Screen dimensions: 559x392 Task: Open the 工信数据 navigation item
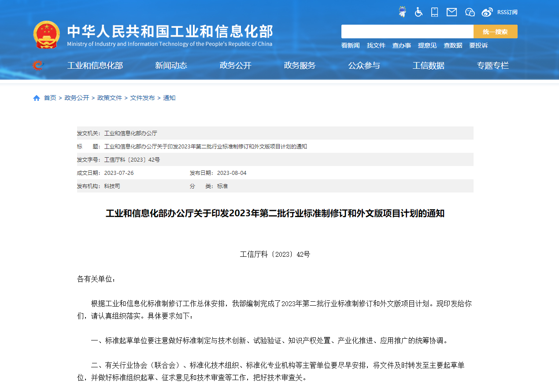coord(429,66)
